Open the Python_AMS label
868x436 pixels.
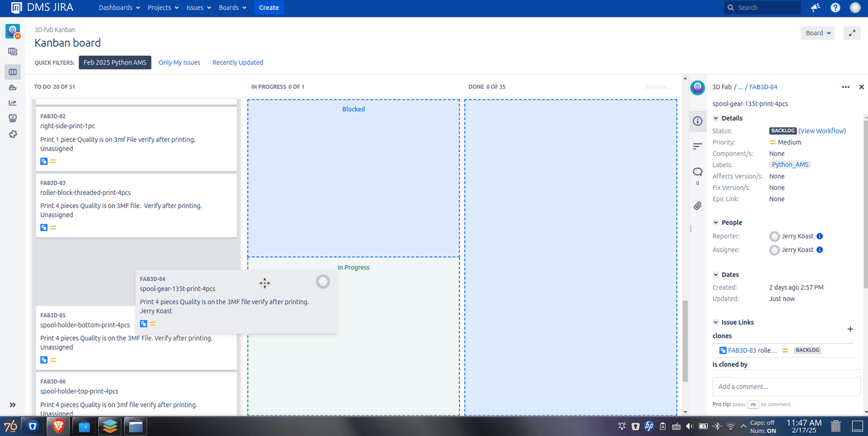[790, 165]
